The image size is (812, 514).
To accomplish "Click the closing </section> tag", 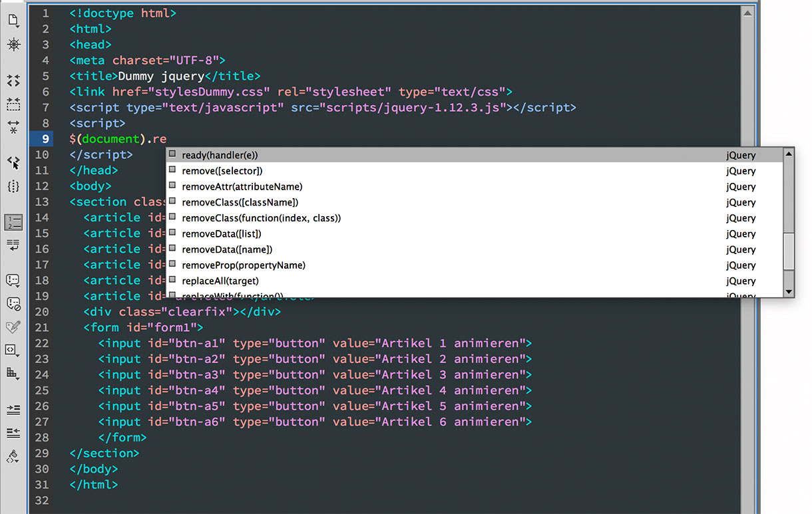I will [104, 453].
